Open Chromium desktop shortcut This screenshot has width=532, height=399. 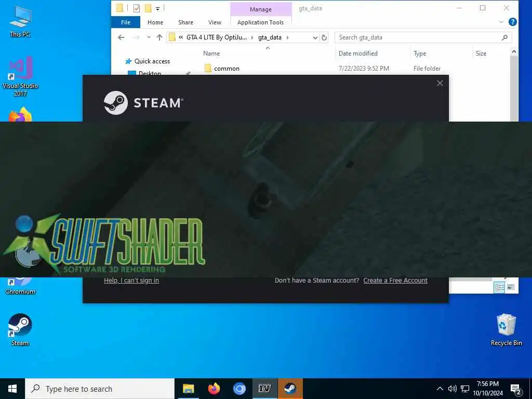[x=20, y=286]
